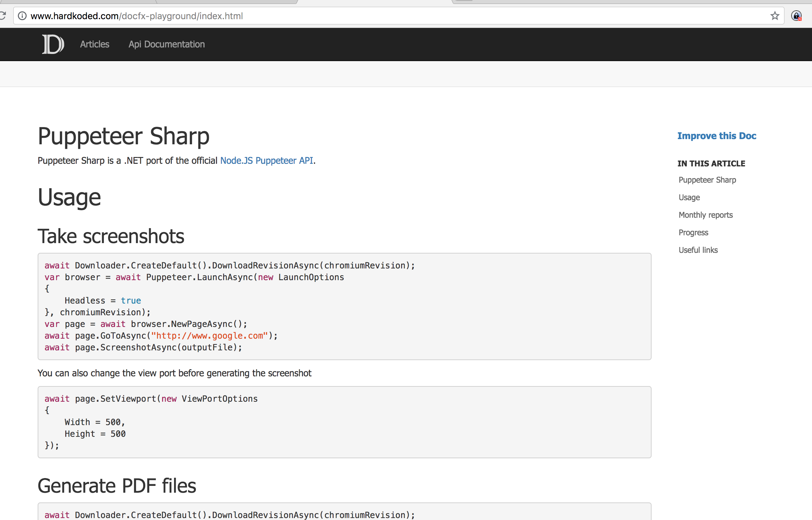812x520 pixels.
Task: Jump to the Usage section from the sidebar
Action: pos(689,198)
